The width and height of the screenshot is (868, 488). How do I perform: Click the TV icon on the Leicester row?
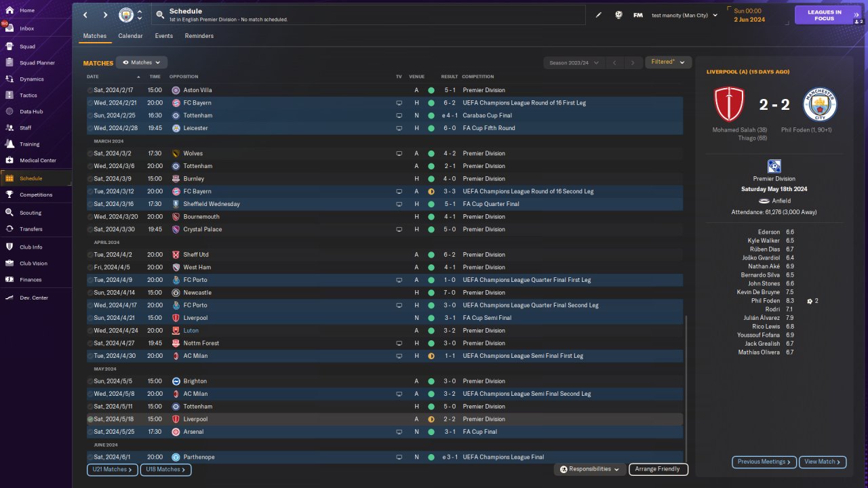pyautogui.click(x=399, y=128)
